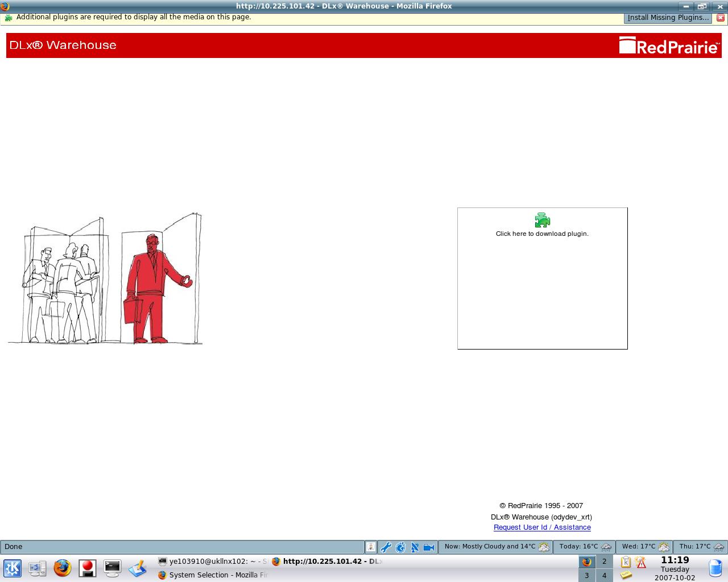Open the Klipper clipboard tray icon
728x582 pixels.
[x=626, y=562]
